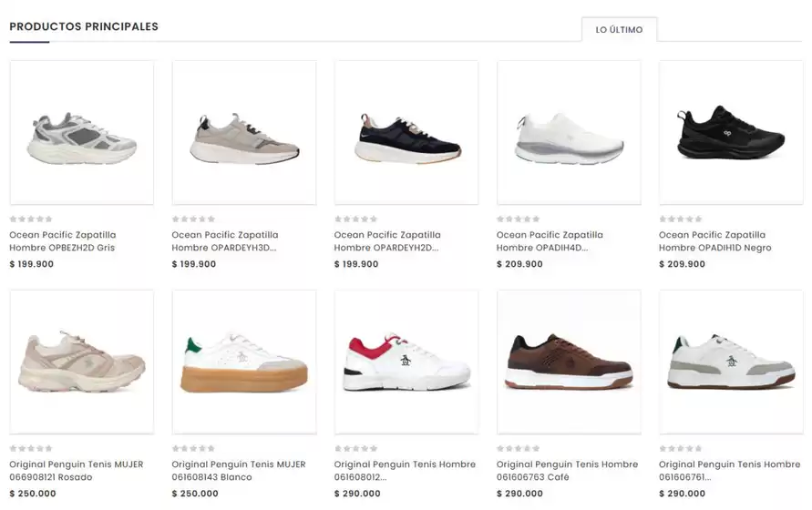The image size is (812, 510).
Task: Open the Ocean Pacific OPADIH1D Negro title link
Action: click(714, 241)
